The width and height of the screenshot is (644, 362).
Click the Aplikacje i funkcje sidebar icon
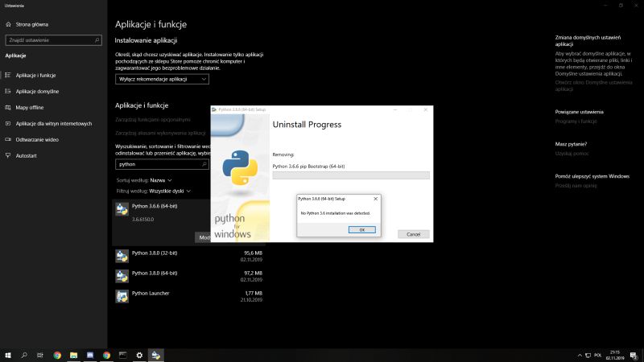point(8,75)
